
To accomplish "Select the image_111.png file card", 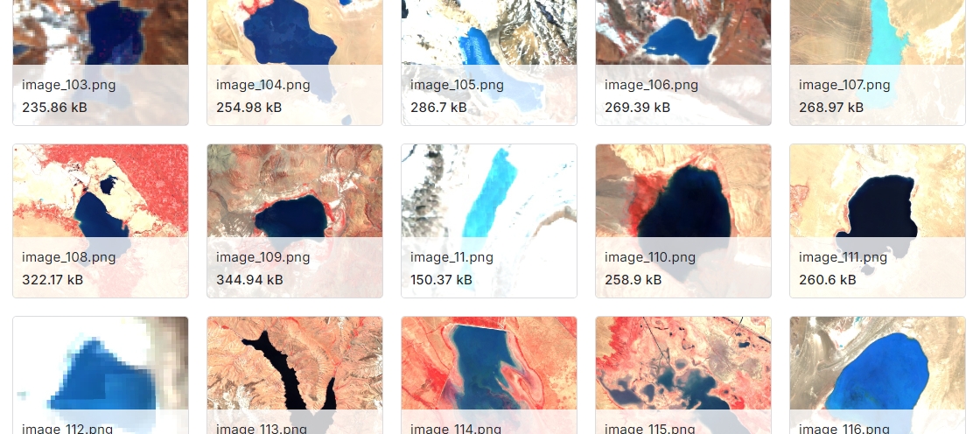I will (878, 220).
